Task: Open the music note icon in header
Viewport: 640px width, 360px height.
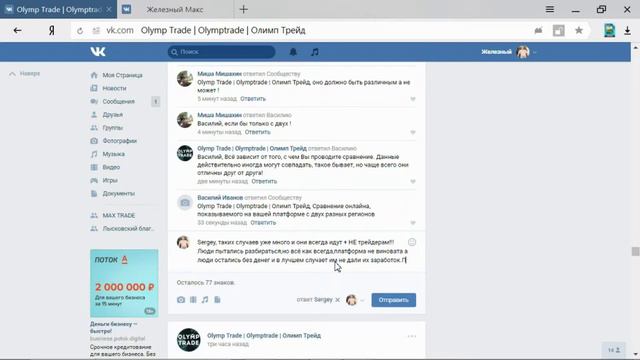Action: [x=315, y=52]
